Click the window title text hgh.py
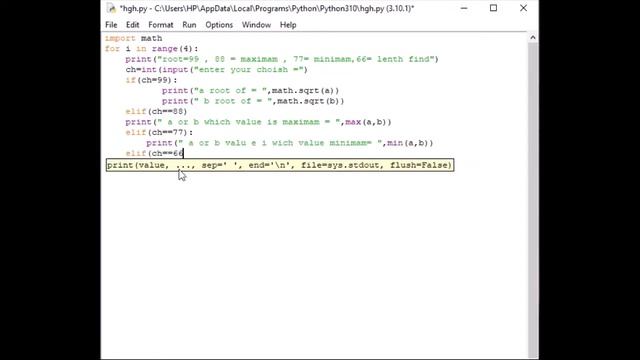This screenshot has height=360, width=640. 267,8
